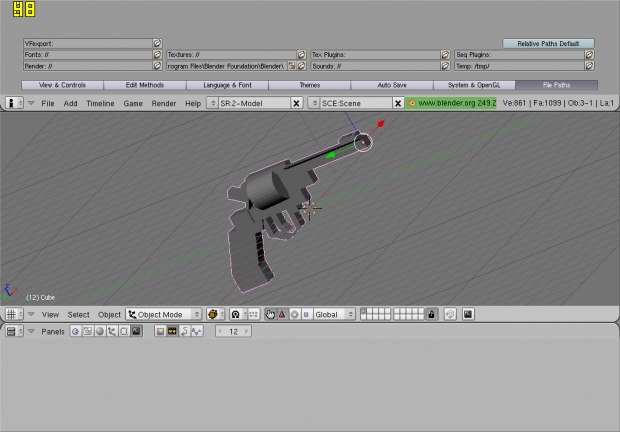Image resolution: width=620 pixels, height=432 pixels.
Task: Toggle the translate manipulator triangle
Action: point(282,314)
